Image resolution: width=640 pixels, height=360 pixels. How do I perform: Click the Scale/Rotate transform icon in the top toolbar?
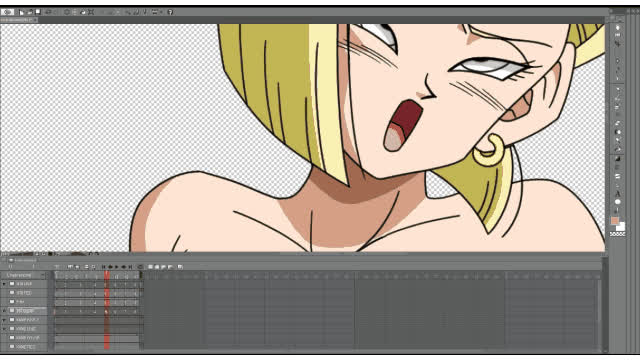91,12
